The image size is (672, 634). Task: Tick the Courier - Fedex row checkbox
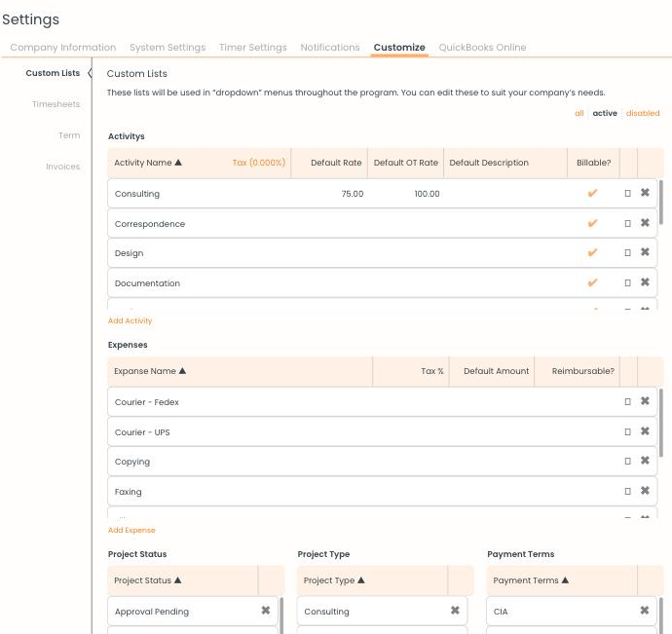click(627, 401)
